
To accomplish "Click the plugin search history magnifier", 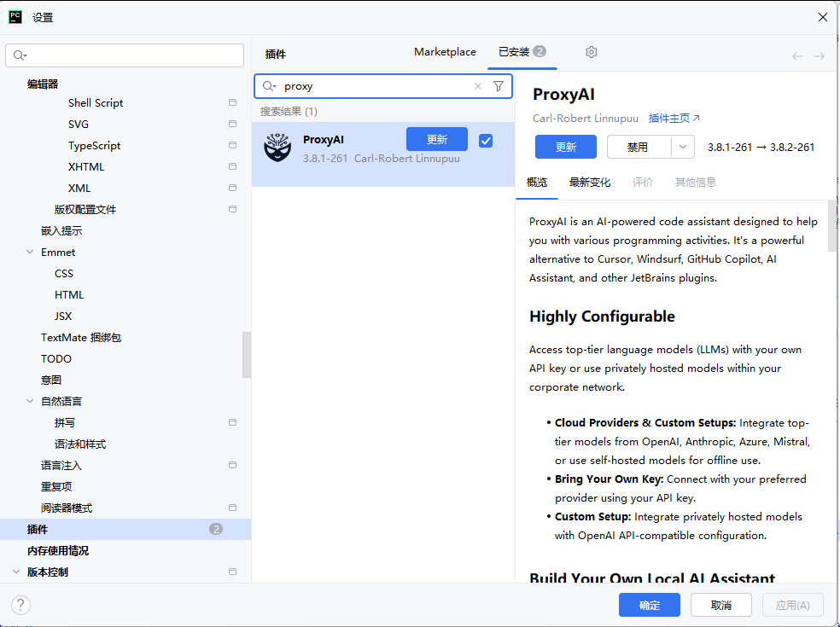I will pos(269,86).
